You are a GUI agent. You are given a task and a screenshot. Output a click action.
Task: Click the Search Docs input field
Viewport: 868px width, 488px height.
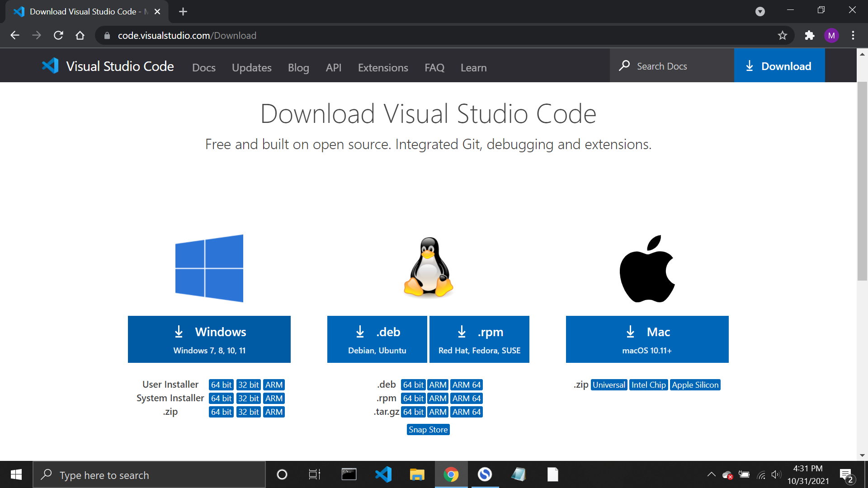pos(672,66)
